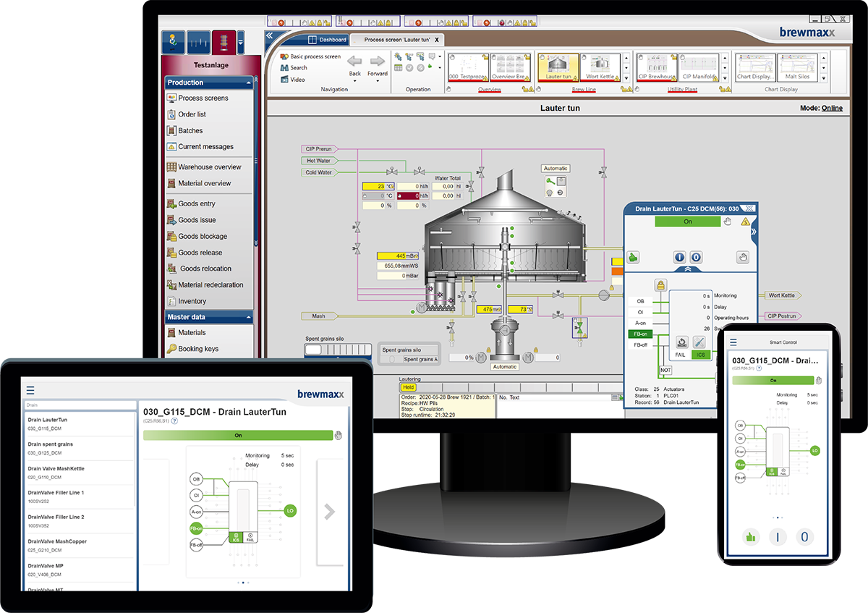Click the lower Automatic label under the pump
The width and height of the screenshot is (868, 613).
(505, 367)
